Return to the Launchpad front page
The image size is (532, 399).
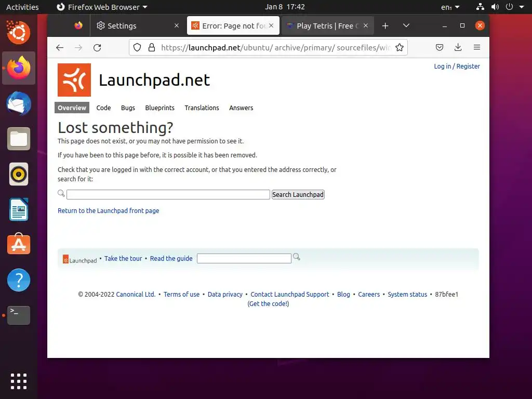(108, 211)
